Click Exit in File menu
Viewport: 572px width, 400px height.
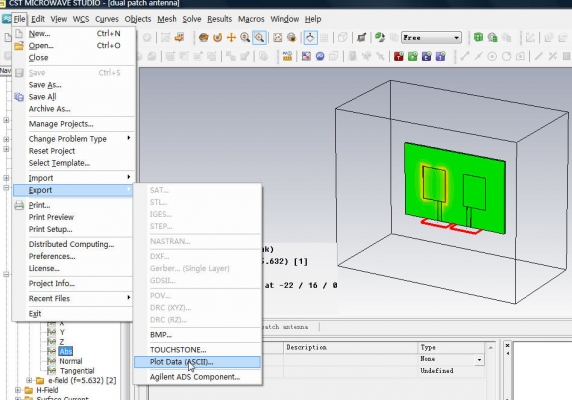coord(73,314)
